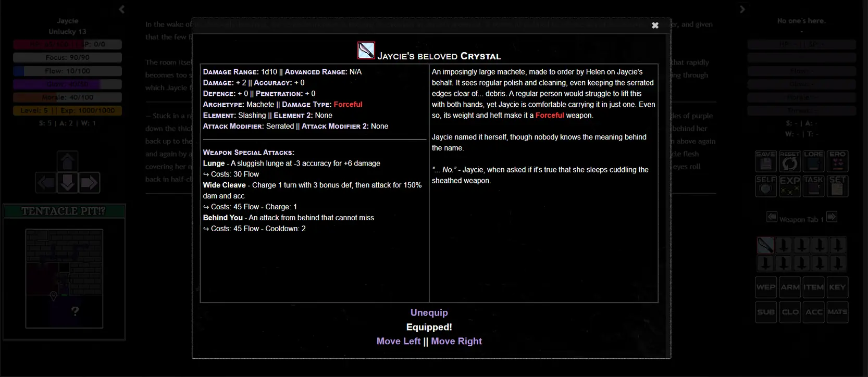Click the Move Right link

coord(456,341)
